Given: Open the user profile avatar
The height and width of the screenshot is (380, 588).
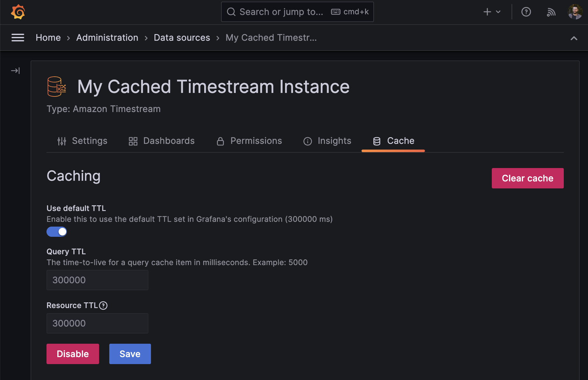Looking at the screenshot, I should (x=575, y=12).
